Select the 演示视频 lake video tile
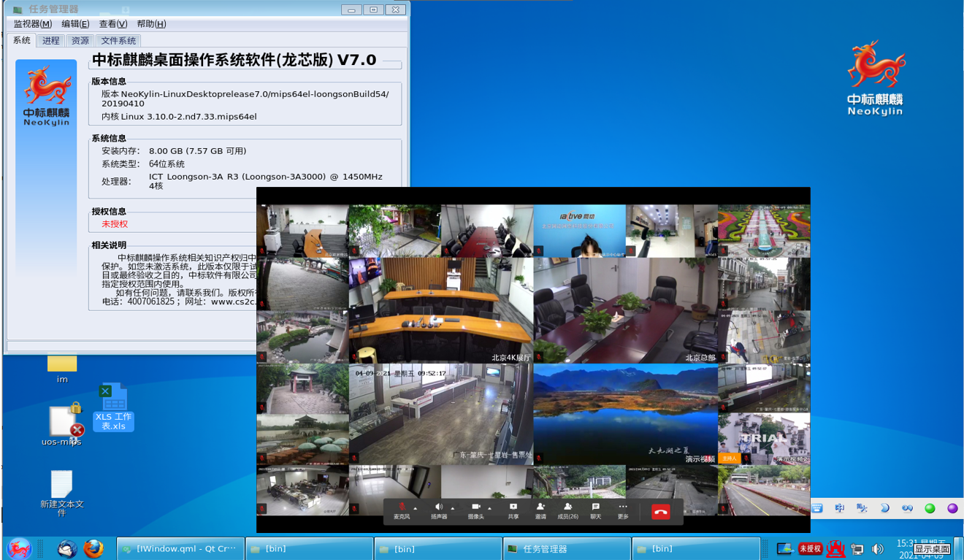Image resolution: width=964 pixels, height=560 pixels. click(x=625, y=415)
